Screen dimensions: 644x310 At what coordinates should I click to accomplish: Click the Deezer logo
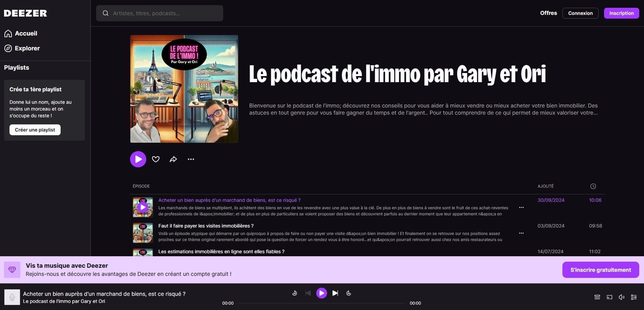pyautogui.click(x=25, y=13)
